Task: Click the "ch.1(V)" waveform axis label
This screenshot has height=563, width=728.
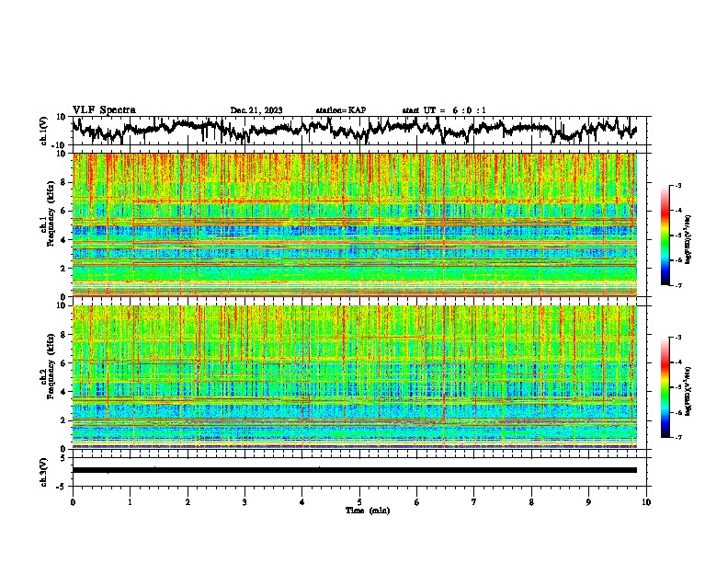Action: 44,131
